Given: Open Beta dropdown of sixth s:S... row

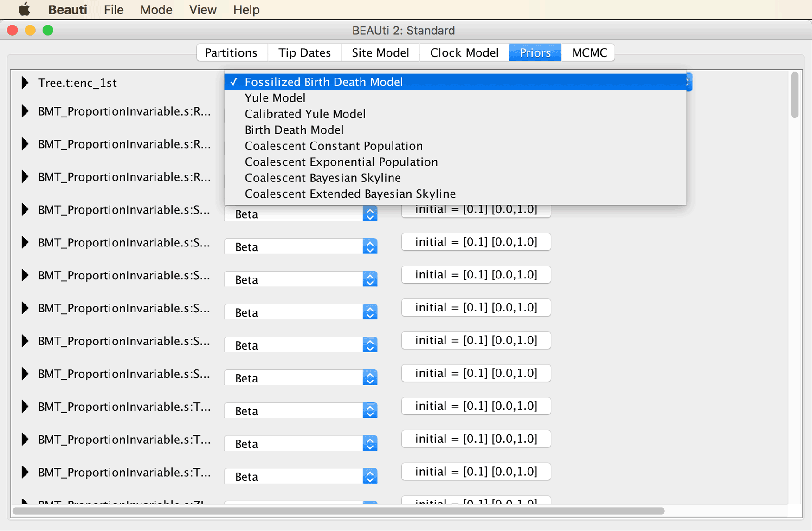Looking at the screenshot, I should point(301,378).
